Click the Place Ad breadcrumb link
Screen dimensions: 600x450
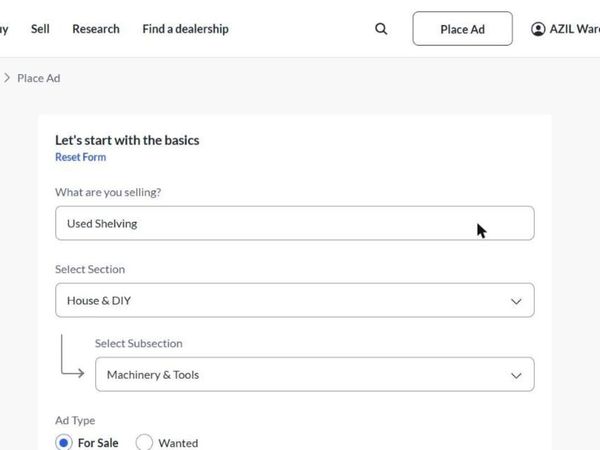pos(39,78)
